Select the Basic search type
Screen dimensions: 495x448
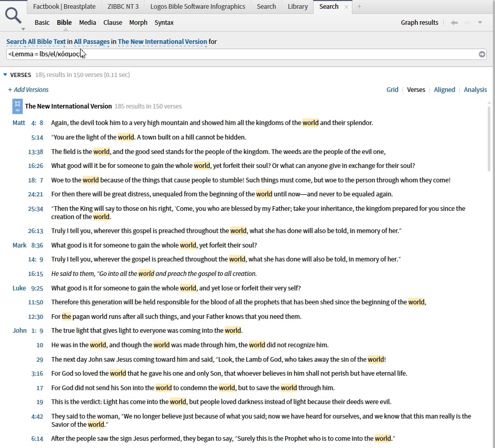[x=42, y=22]
